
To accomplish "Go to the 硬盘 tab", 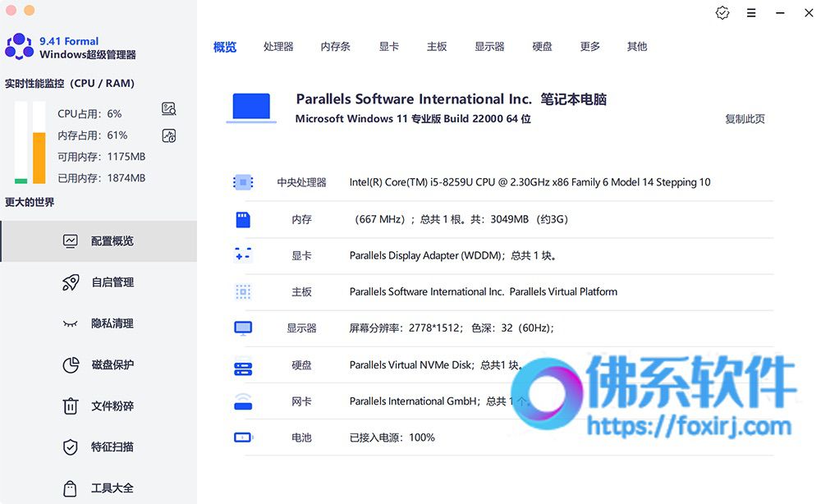I will click(x=543, y=47).
